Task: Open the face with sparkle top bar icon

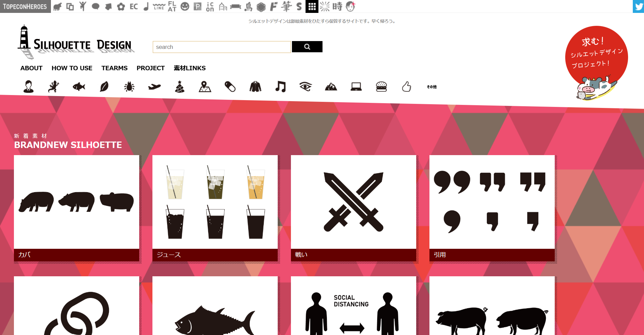Action: [350, 6]
